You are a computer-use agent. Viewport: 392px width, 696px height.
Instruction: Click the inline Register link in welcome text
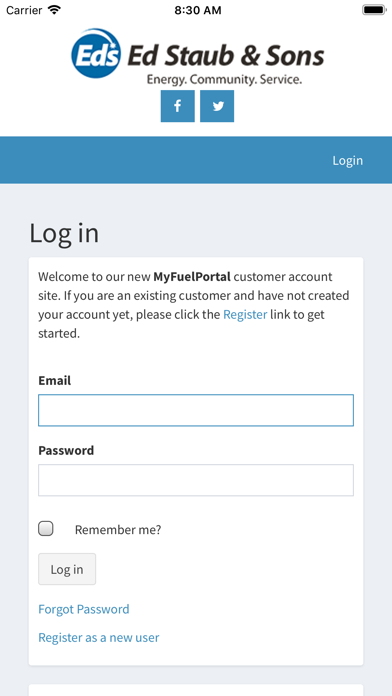click(245, 315)
